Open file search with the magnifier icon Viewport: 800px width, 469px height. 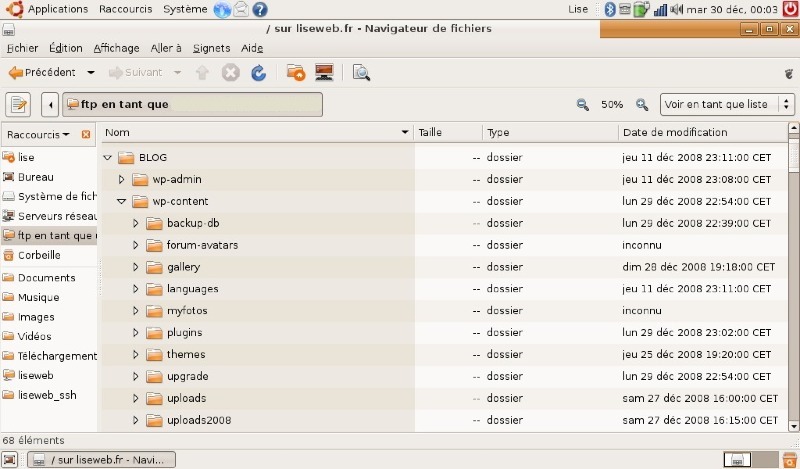(x=361, y=73)
